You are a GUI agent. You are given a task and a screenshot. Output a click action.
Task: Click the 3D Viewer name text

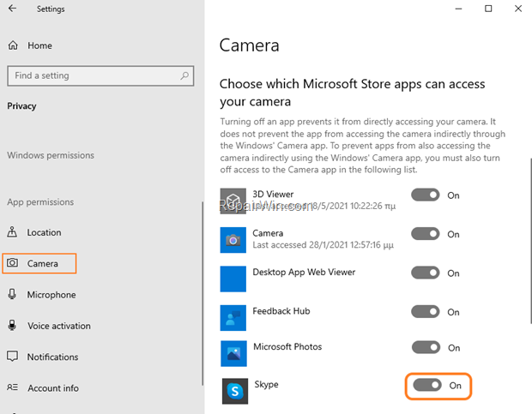(x=273, y=194)
